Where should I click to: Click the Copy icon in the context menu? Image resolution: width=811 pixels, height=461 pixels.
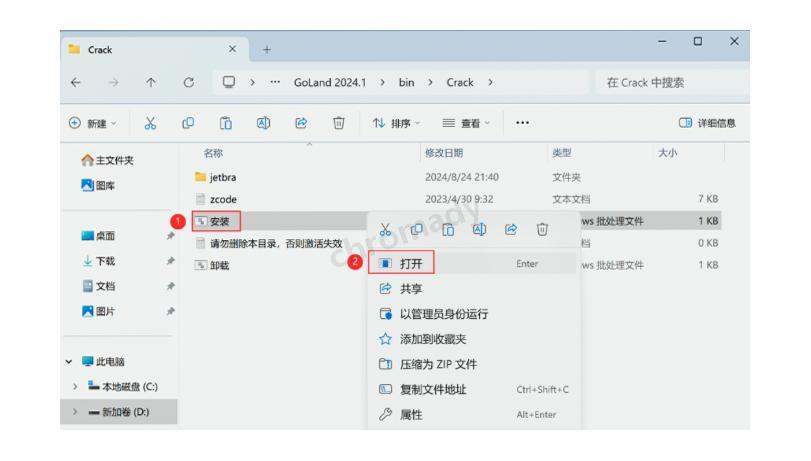point(416,229)
